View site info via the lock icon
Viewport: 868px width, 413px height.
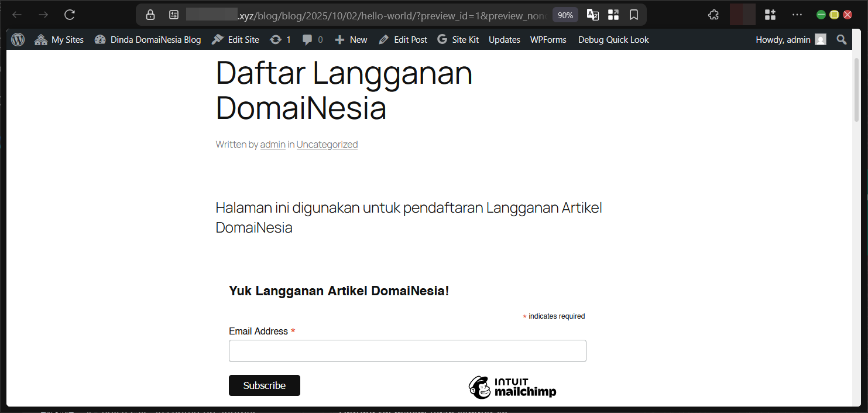tap(150, 15)
